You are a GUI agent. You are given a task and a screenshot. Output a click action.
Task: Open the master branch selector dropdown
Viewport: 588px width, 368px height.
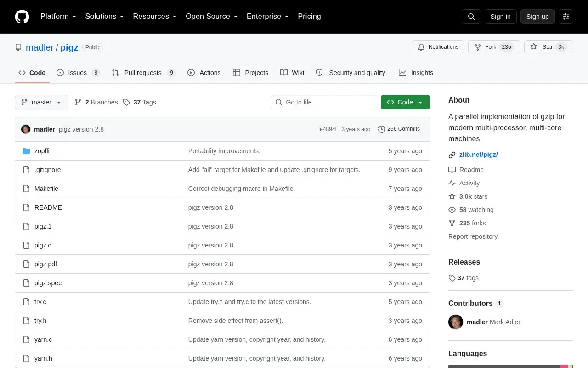(x=41, y=102)
